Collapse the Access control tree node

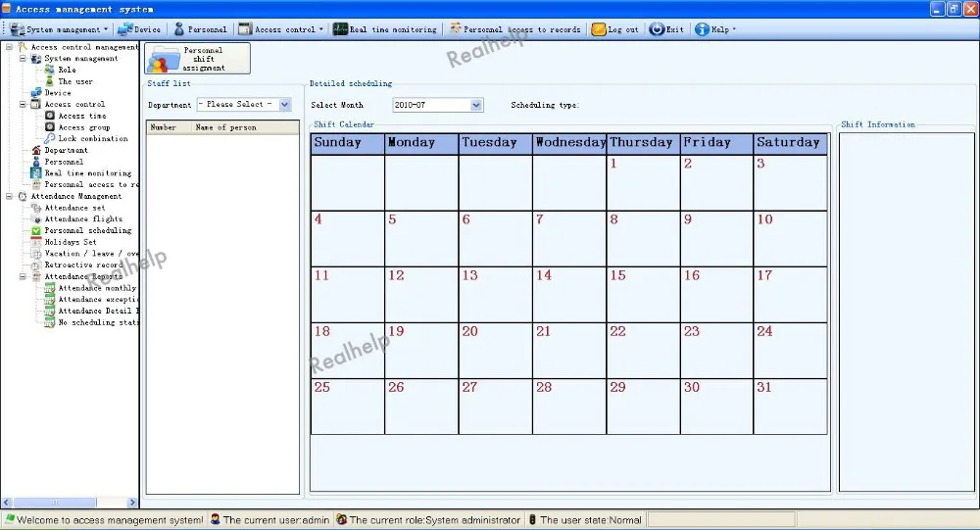click(24, 105)
